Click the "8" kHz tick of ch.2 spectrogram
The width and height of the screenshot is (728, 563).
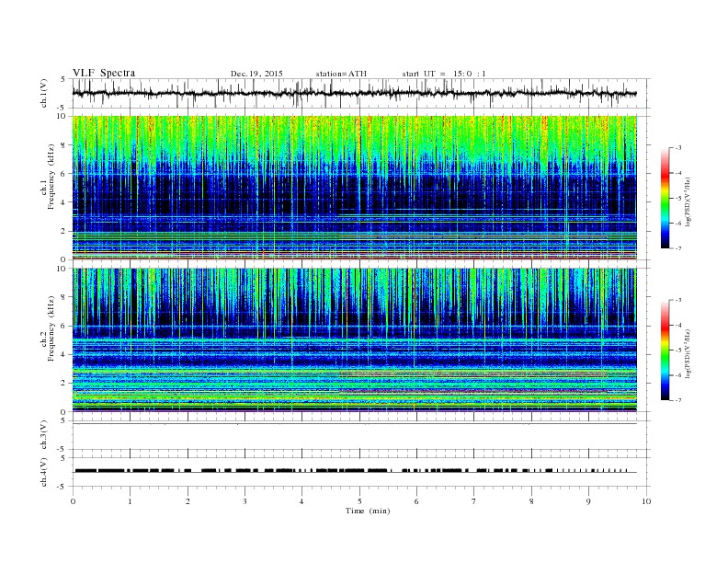click(x=63, y=297)
